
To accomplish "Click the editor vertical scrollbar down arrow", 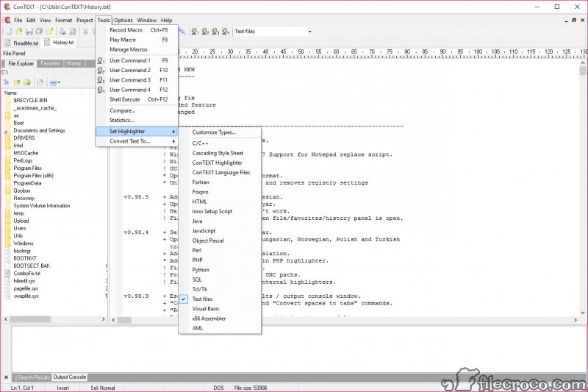I will pyautogui.click(x=583, y=313).
